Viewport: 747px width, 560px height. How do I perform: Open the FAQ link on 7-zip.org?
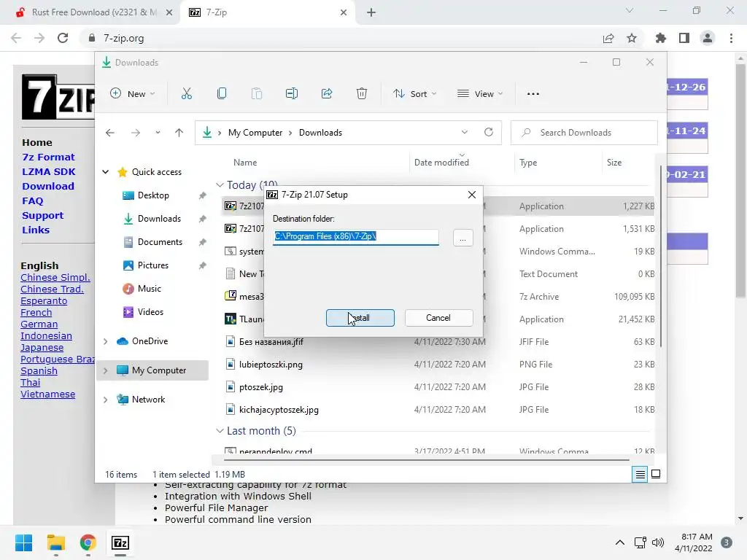(x=32, y=201)
